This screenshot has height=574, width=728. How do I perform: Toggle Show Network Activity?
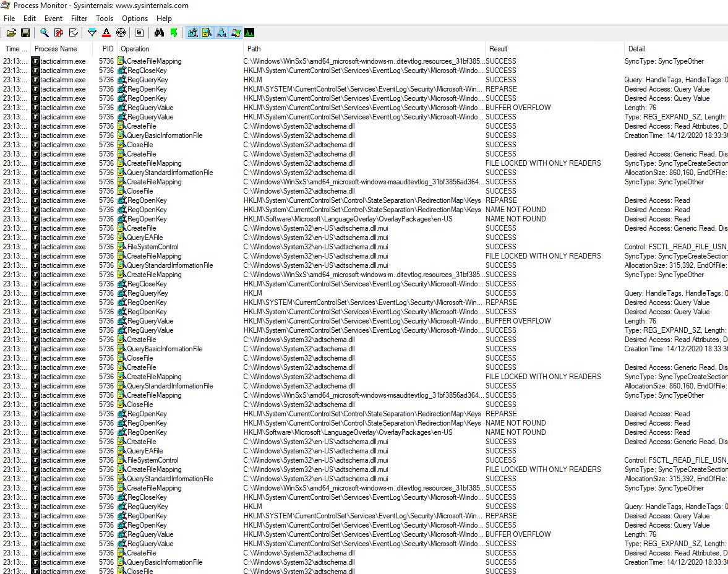221,33
